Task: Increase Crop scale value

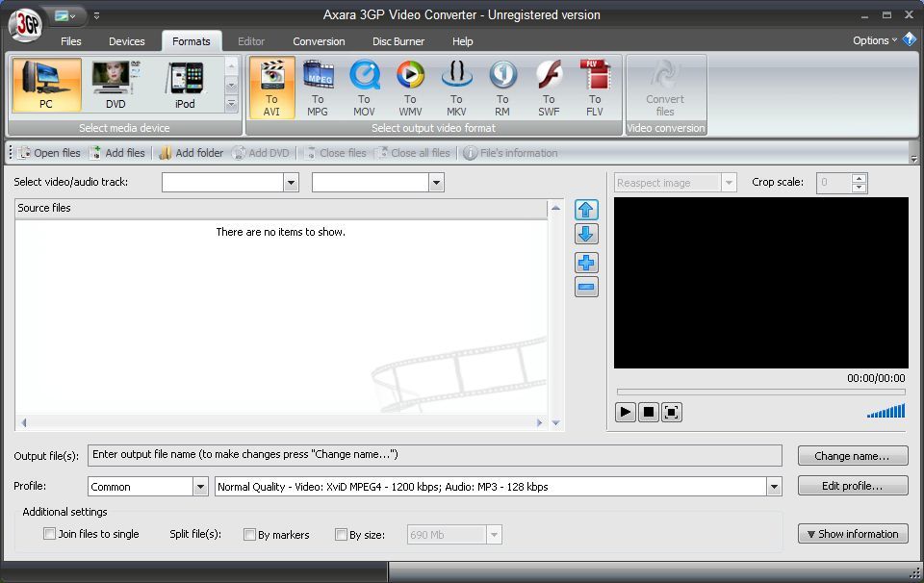Action: (x=860, y=178)
